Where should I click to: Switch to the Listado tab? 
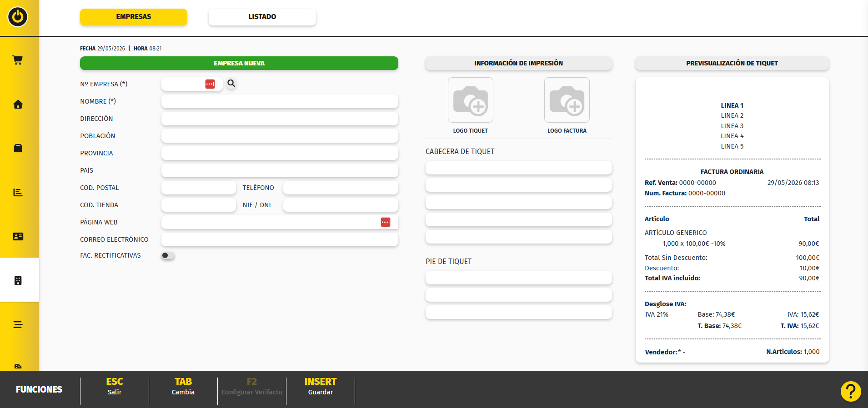click(x=262, y=17)
